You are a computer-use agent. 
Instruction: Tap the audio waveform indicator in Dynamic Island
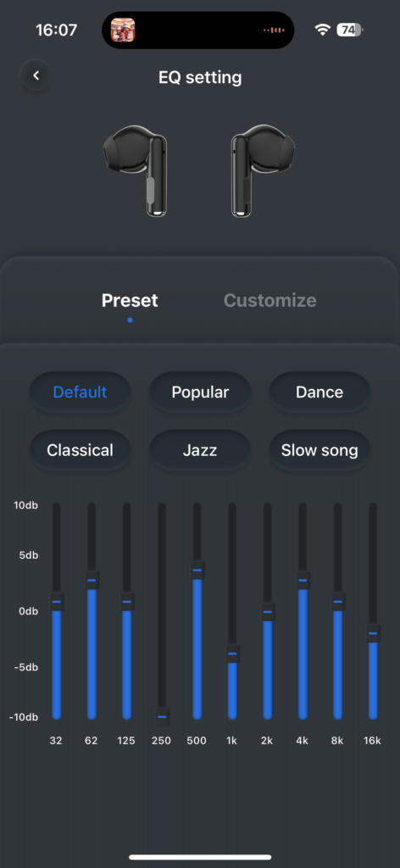(274, 30)
